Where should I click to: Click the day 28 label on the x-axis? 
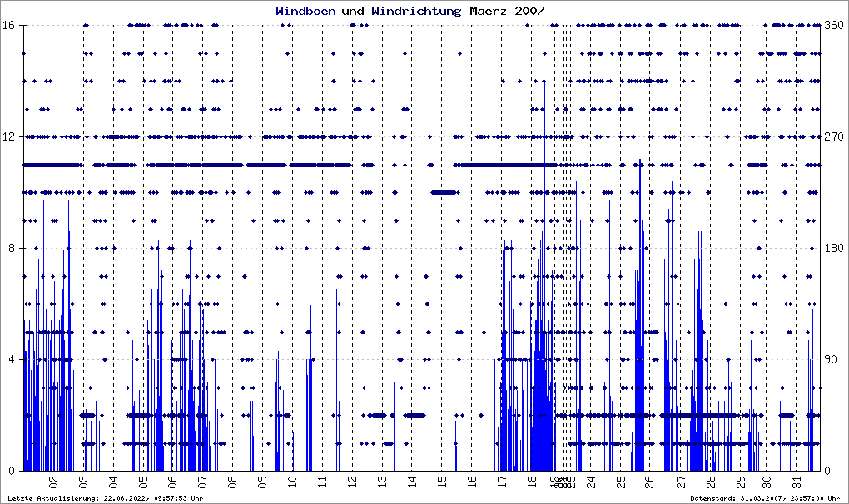[710, 482]
